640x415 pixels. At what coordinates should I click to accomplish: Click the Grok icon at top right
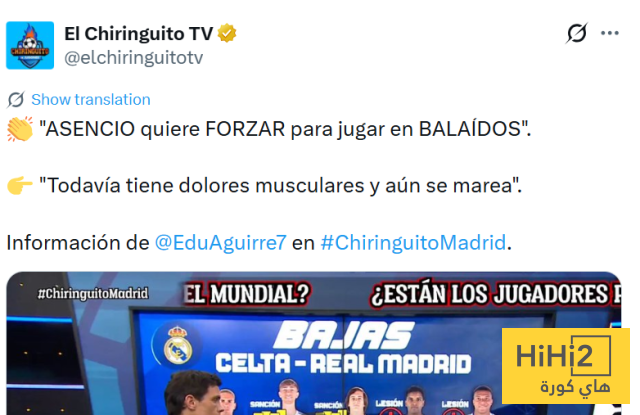[x=576, y=33]
